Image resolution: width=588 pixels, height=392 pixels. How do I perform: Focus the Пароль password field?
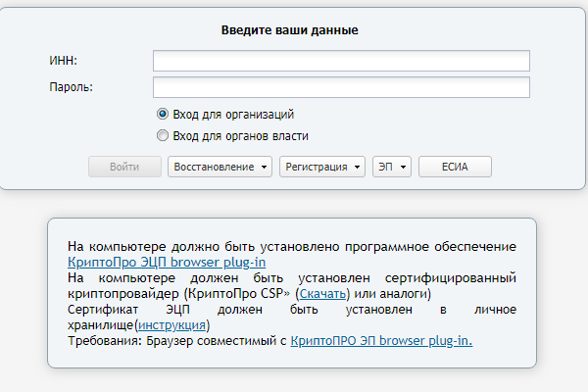point(341,87)
